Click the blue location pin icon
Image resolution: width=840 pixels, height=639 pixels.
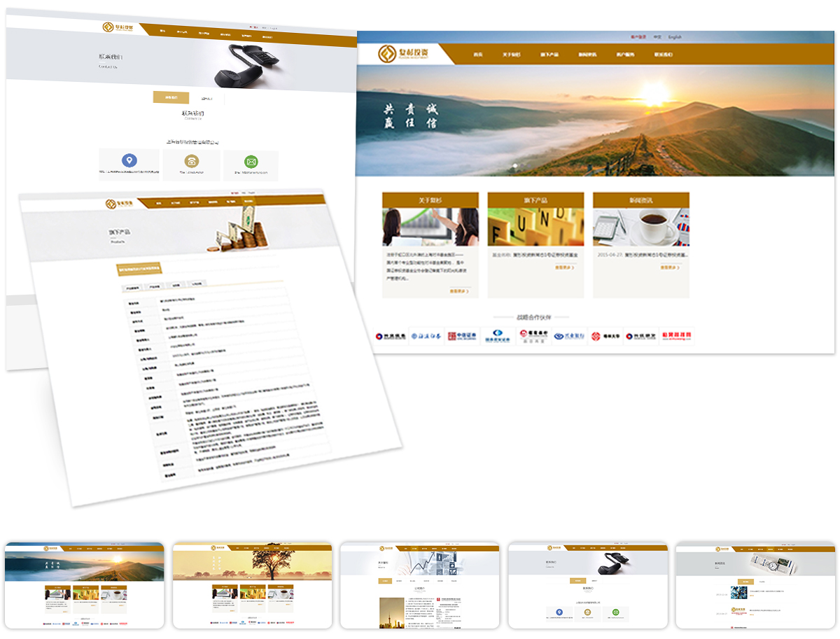tap(129, 160)
